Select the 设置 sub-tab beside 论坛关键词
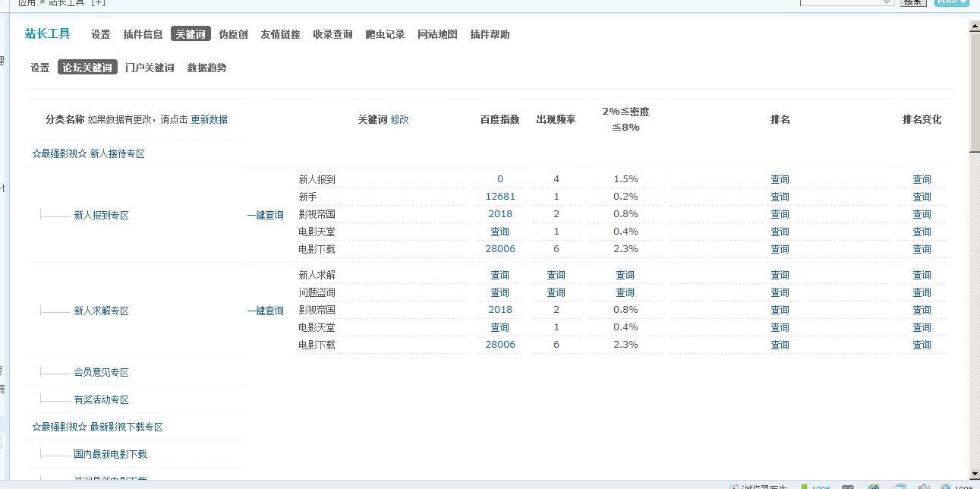This screenshot has width=980, height=489. tap(40, 68)
